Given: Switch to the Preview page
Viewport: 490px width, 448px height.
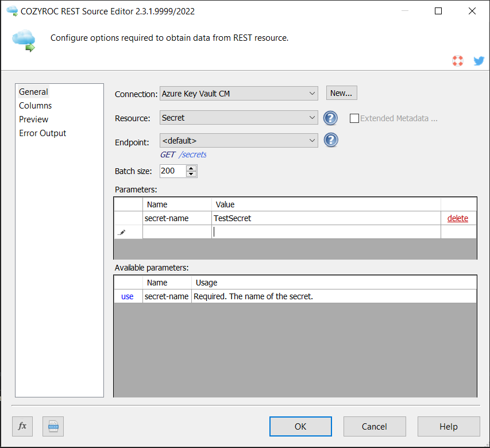Looking at the screenshot, I should (33, 119).
